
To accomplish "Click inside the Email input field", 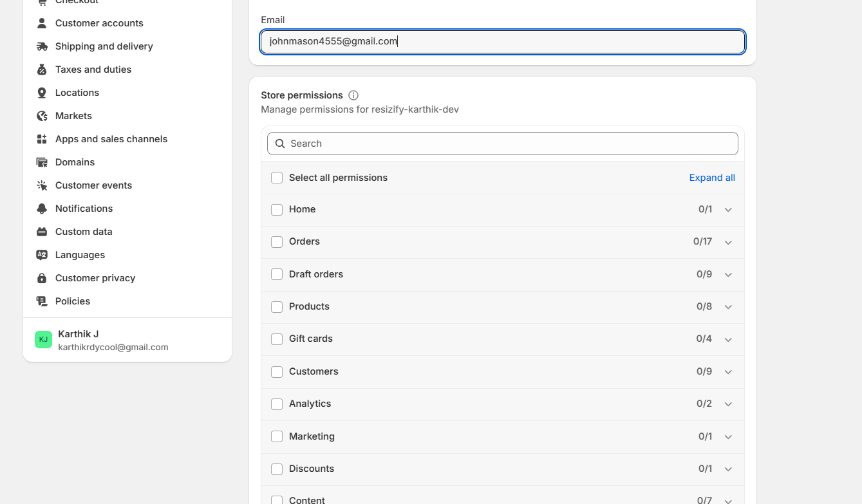I will 502,42.
